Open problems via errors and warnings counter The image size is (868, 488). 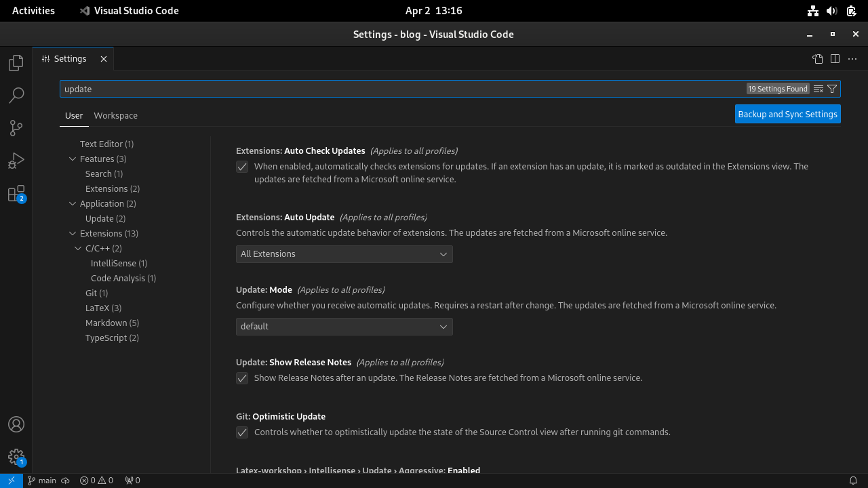pyautogui.click(x=96, y=481)
